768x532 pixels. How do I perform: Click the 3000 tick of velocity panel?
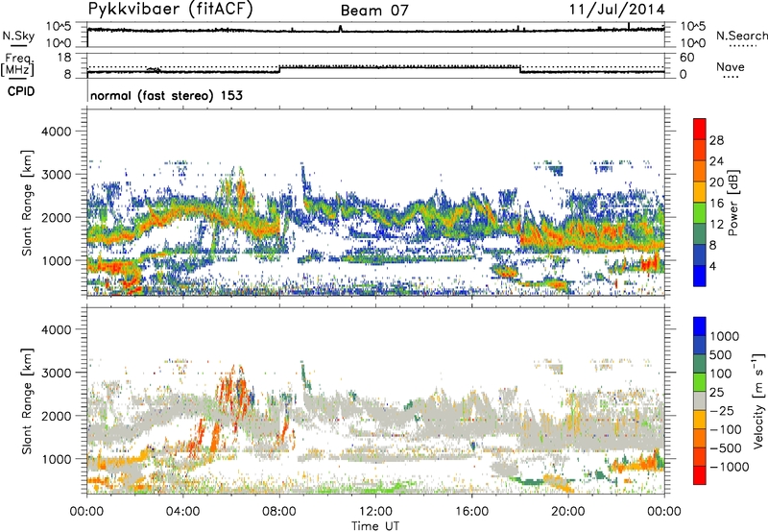tap(57, 373)
